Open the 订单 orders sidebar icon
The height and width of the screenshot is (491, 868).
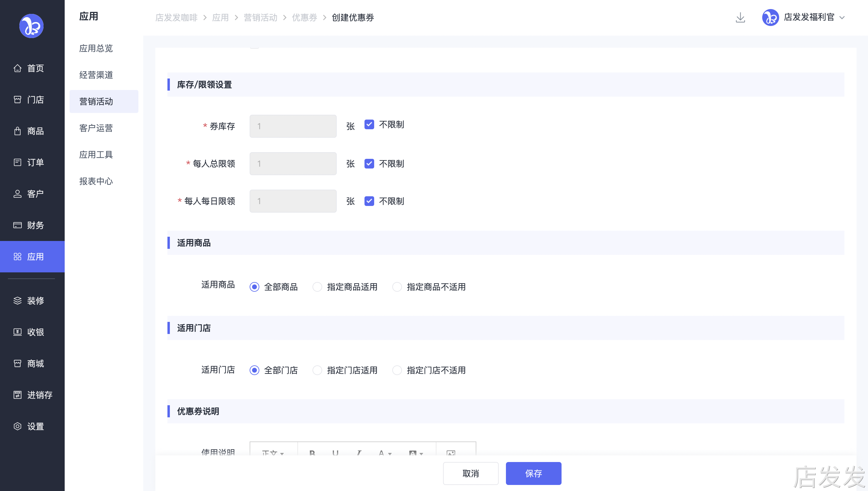(18, 162)
